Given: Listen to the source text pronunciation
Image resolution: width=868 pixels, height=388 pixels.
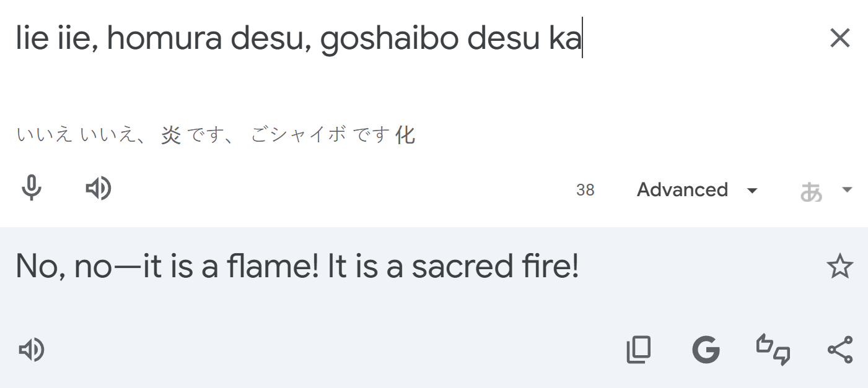Looking at the screenshot, I should pyautogui.click(x=98, y=188).
